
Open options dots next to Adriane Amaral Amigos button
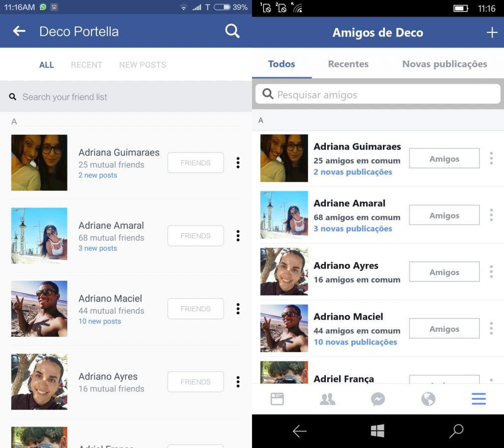[491, 215]
